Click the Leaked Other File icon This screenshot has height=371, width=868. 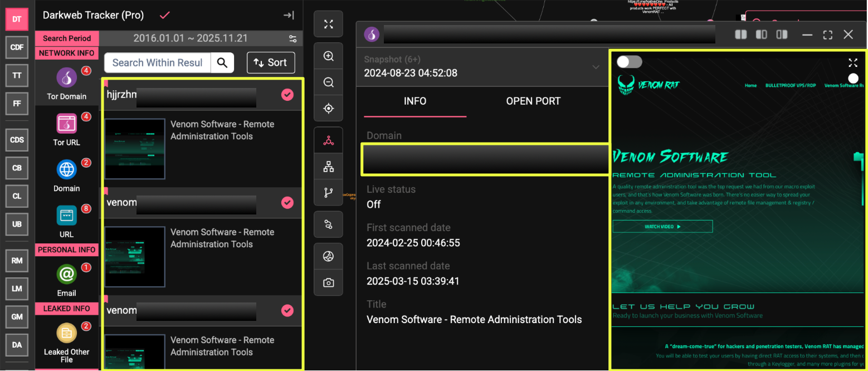tap(66, 333)
